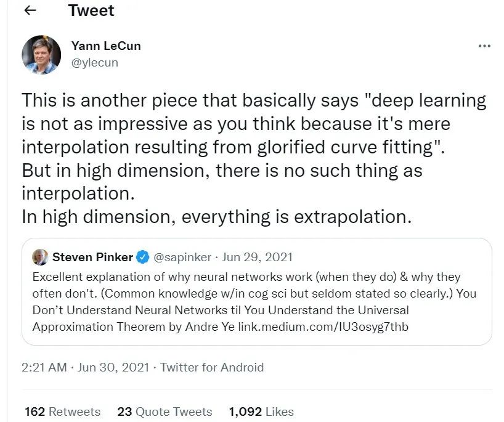Click the Tweet page header title
504x422 pixels.
coord(91,10)
